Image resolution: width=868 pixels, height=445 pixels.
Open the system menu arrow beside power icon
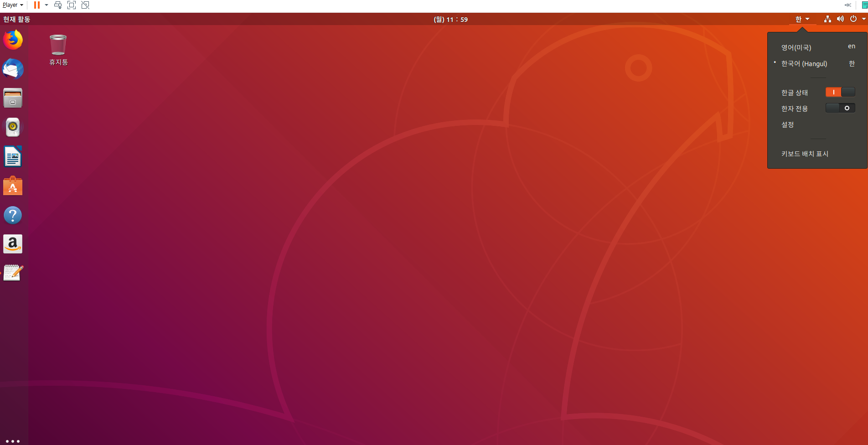863,19
